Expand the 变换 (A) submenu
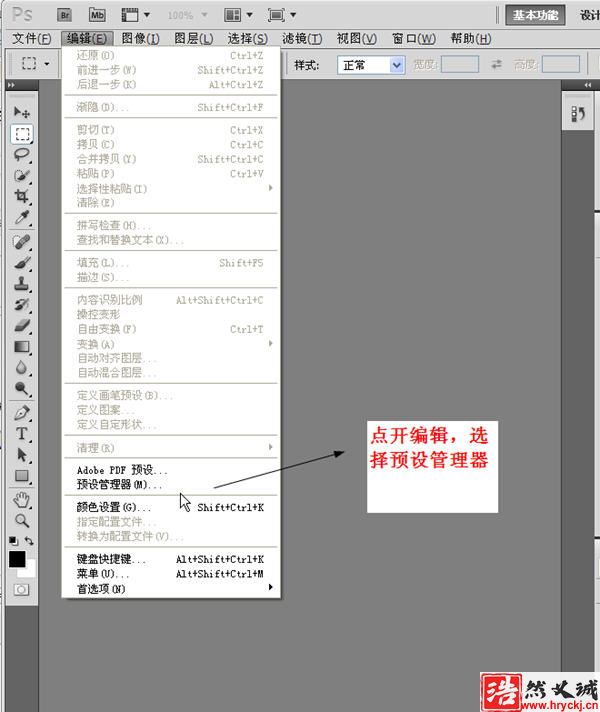The image size is (600, 712). click(171, 344)
